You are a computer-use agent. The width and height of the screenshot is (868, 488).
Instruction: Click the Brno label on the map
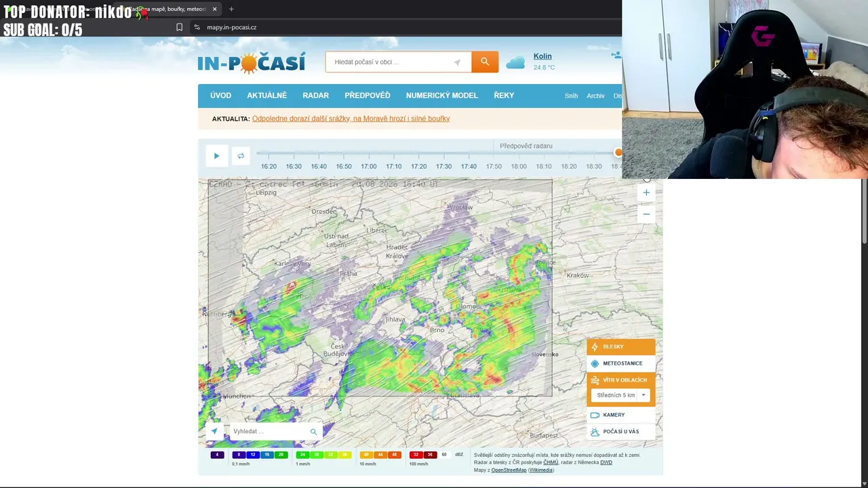click(x=437, y=330)
